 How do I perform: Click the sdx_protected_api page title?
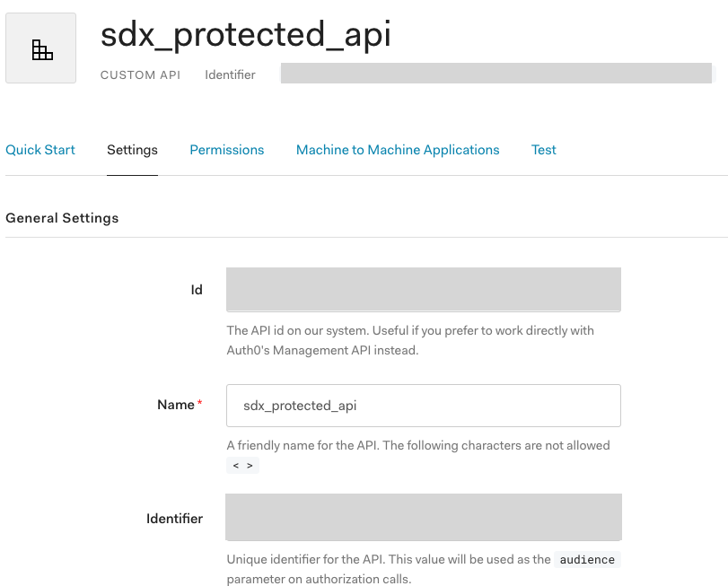[246, 35]
